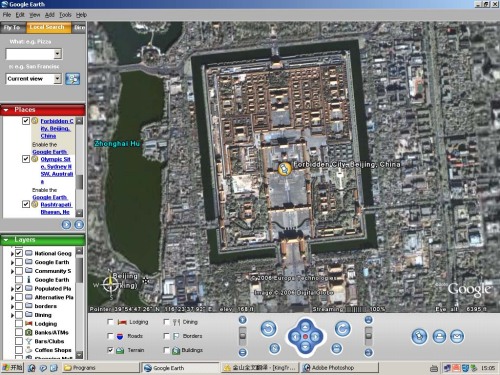
Task: Open the Tools menu
Action: (65, 15)
